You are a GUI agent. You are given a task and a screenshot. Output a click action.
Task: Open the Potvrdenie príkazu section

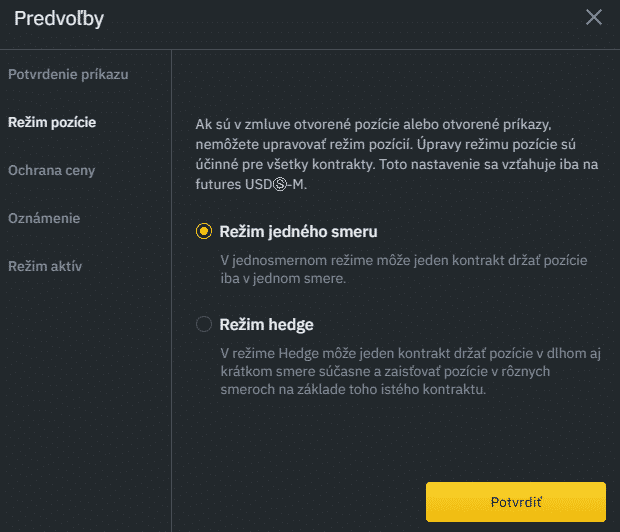pos(68,74)
